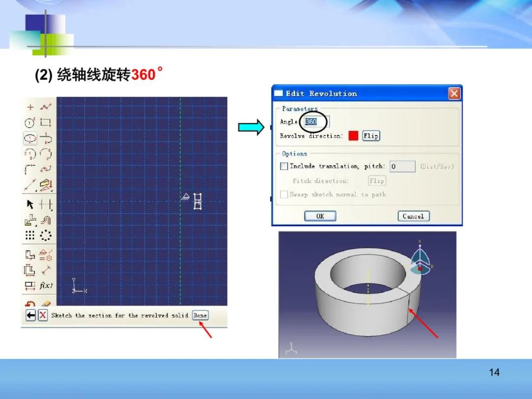Click the pitch value input field

(402, 166)
